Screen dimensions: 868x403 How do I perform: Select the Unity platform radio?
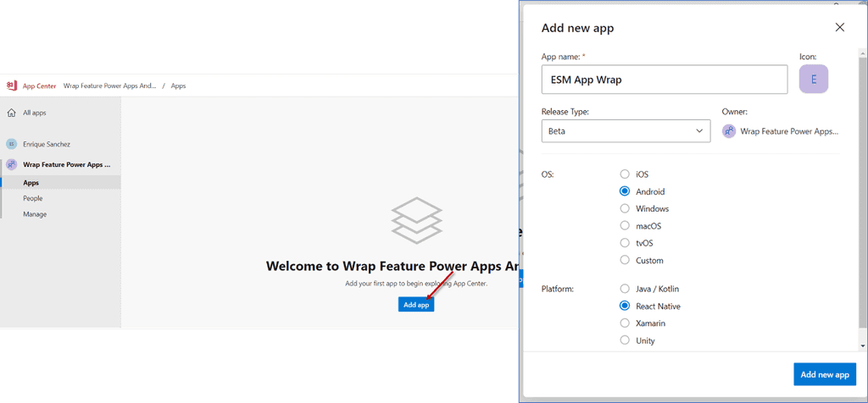pyautogui.click(x=625, y=340)
